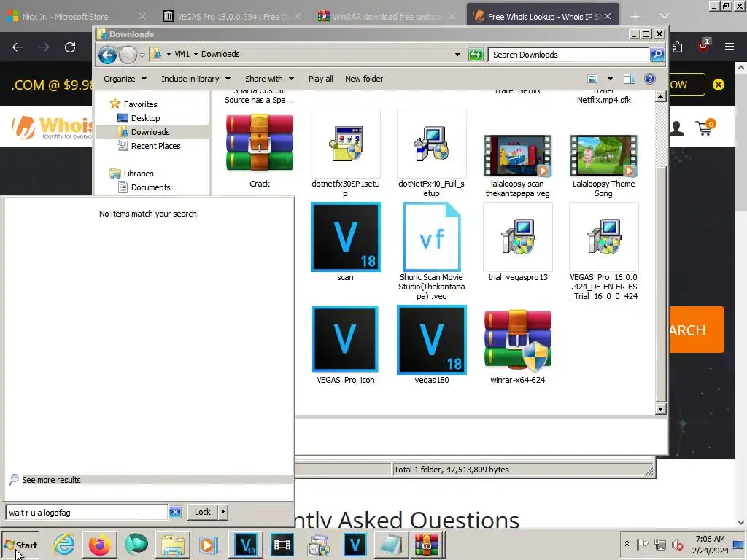
Task: Select Desktop in navigation pane
Action: (145, 117)
